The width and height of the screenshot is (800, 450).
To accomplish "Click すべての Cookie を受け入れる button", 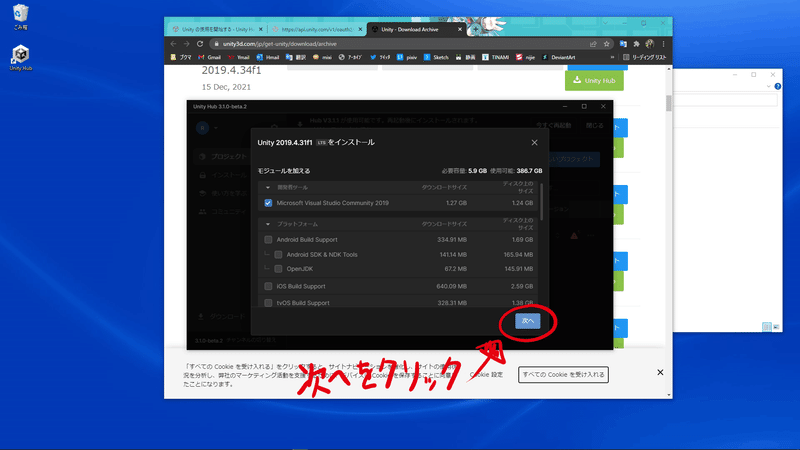I will 563,374.
